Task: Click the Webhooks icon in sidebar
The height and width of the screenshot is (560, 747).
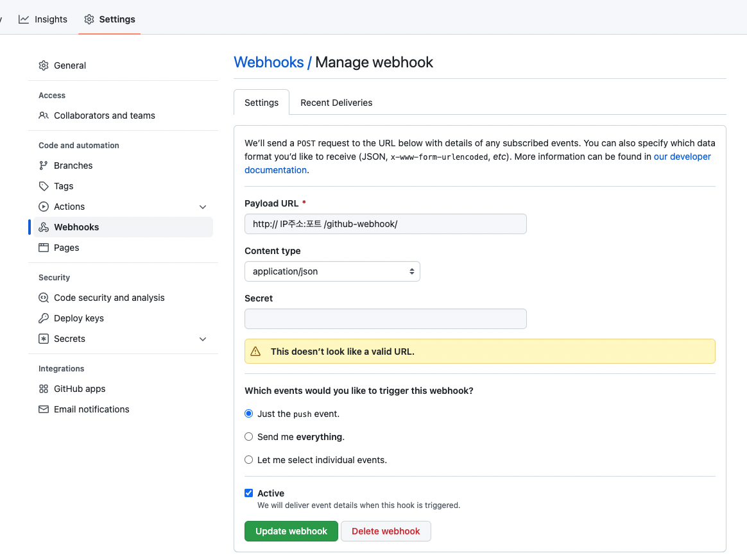Action: [x=44, y=227]
